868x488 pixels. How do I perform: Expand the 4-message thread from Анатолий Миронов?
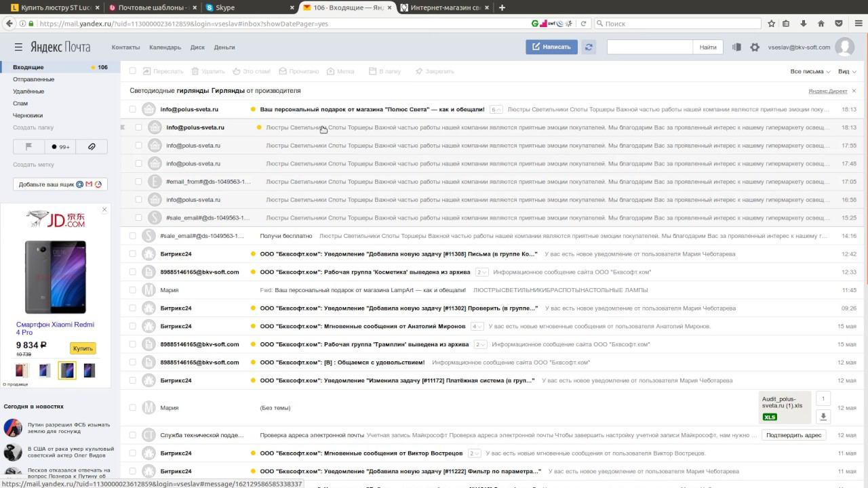click(477, 326)
